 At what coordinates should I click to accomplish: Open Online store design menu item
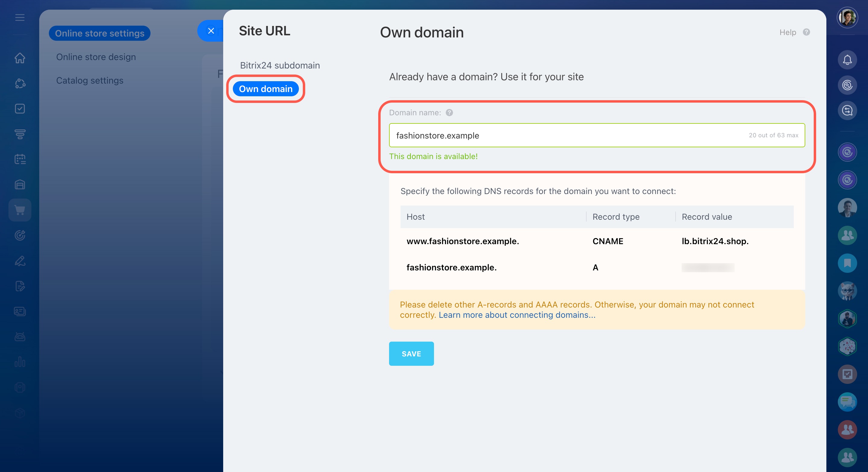(96, 57)
